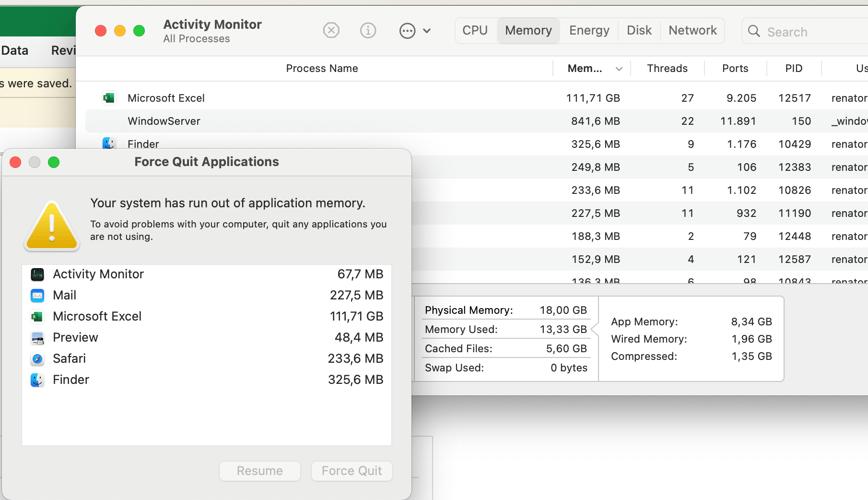Click the Memory Used 13,33 GB value
Image resolution: width=868 pixels, height=500 pixels.
pyautogui.click(x=563, y=329)
